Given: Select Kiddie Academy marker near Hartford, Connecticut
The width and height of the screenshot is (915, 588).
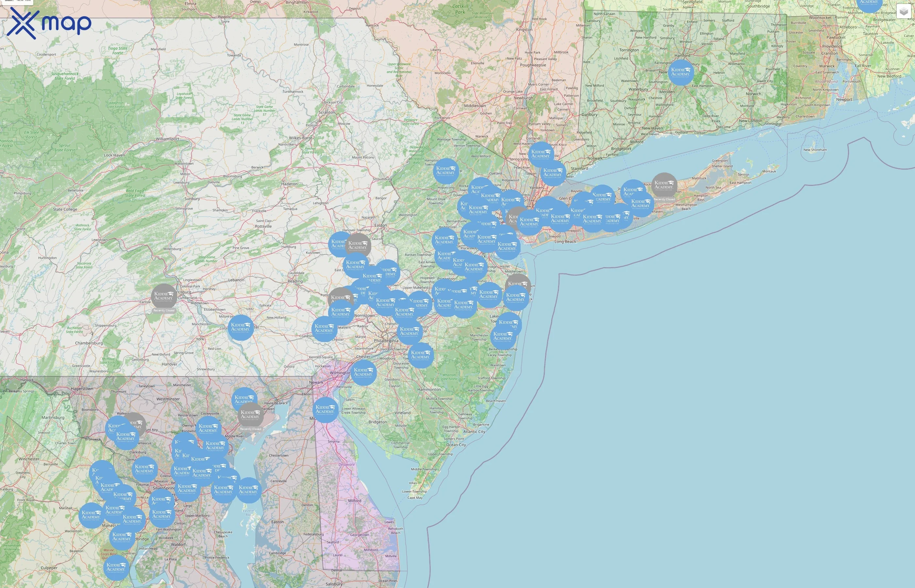Looking at the screenshot, I should coord(681,72).
